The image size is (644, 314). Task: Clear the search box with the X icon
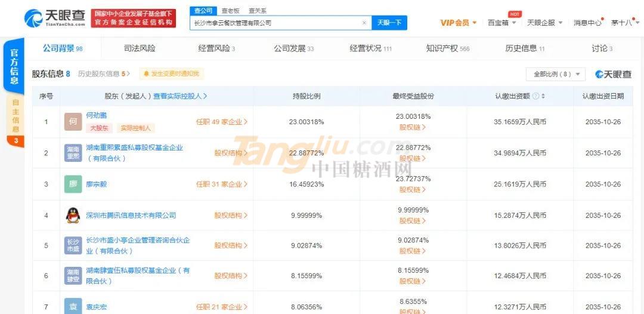click(364, 23)
